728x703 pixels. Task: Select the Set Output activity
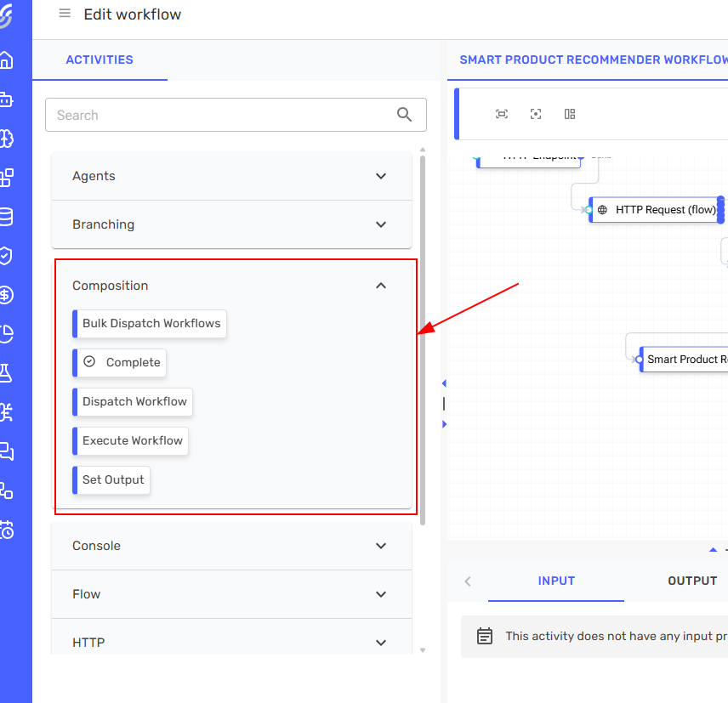[x=112, y=480]
